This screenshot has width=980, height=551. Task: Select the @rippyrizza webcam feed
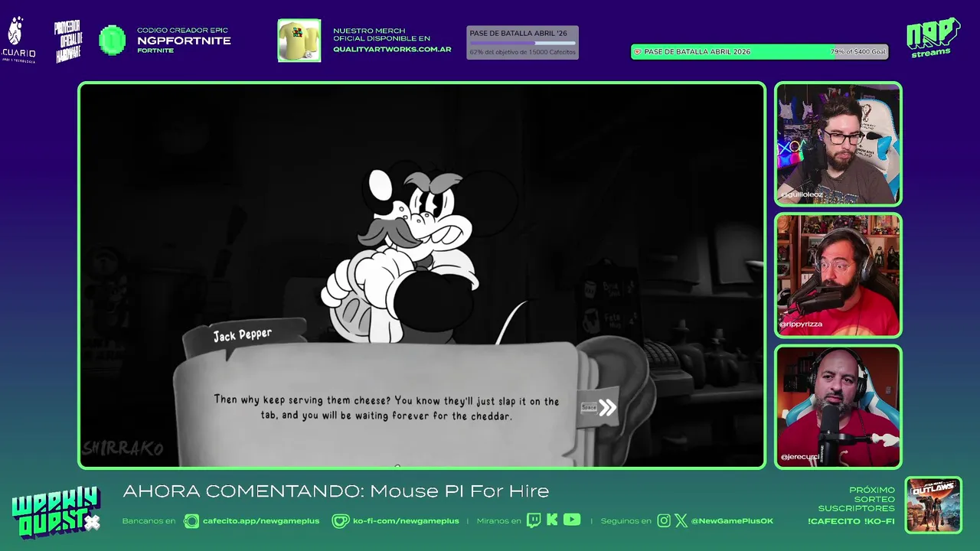[838, 275]
